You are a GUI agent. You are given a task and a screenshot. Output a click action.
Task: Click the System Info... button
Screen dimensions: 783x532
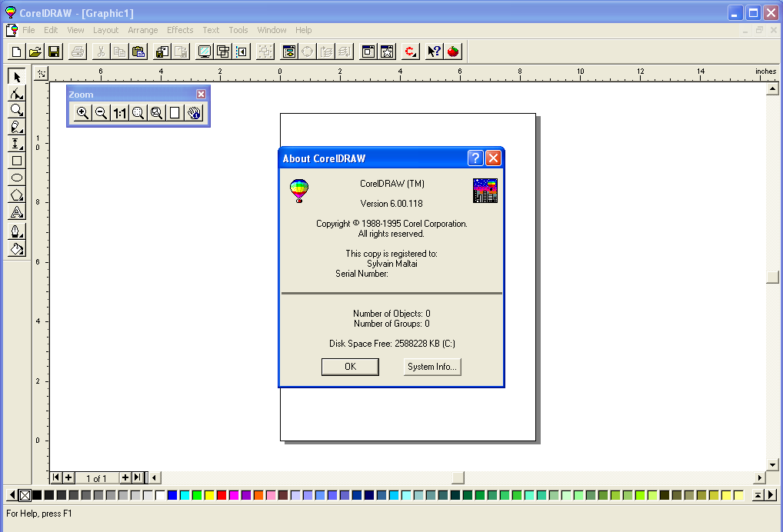click(x=432, y=367)
